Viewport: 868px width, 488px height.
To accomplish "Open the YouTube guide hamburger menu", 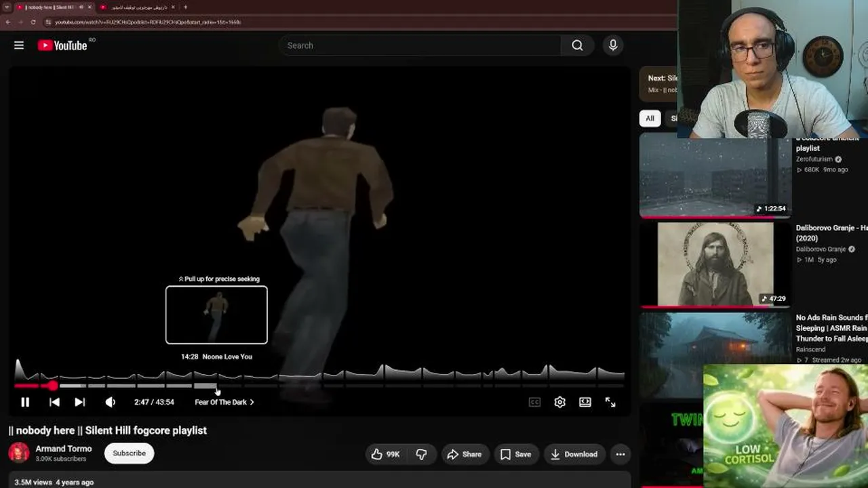I will point(19,45).
